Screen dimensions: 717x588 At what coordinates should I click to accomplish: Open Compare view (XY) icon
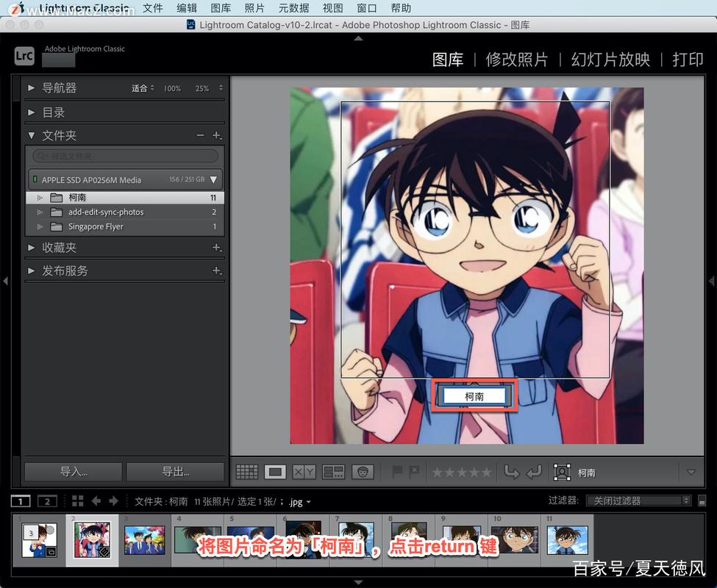(x=304, y=472)
